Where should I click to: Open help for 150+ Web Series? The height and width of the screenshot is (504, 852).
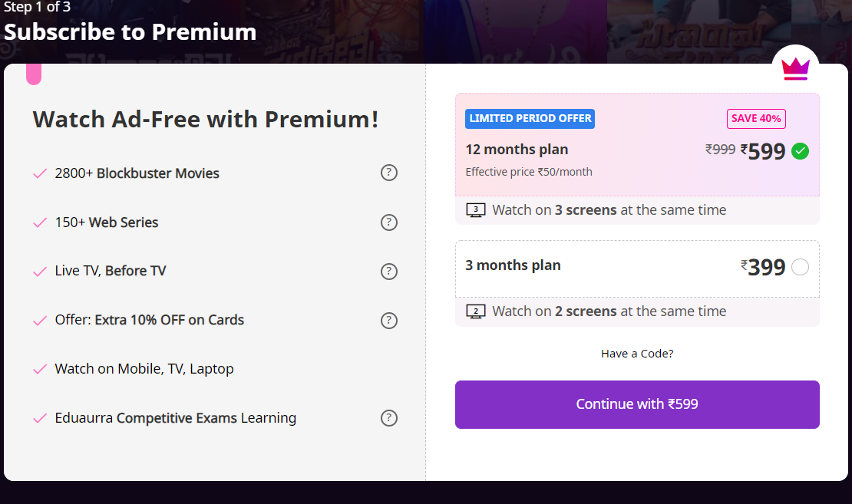tap(389, 222)
